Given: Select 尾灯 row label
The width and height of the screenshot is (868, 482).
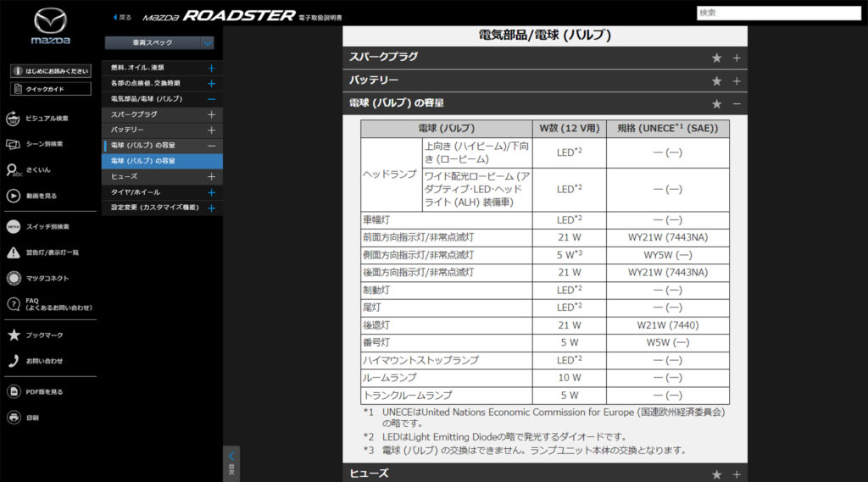Looking at the screenshot, I should pyautogui.click(x=372, y=307).
